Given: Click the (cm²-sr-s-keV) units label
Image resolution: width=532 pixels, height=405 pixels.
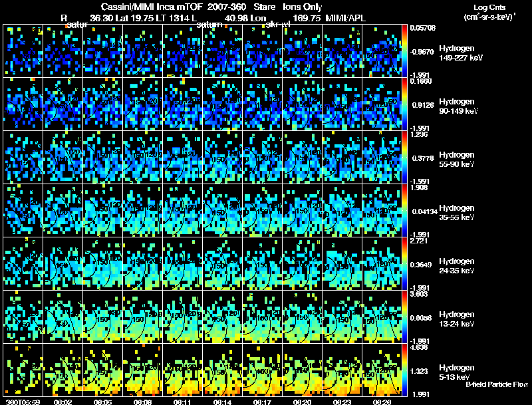Looking at the screenshot, I should point(489,17).
